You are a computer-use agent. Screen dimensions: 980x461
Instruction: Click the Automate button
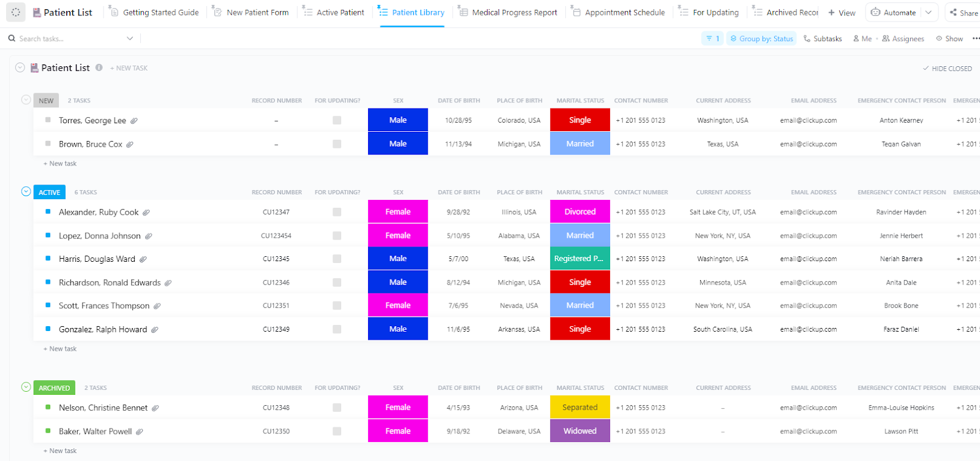(894, 12)
